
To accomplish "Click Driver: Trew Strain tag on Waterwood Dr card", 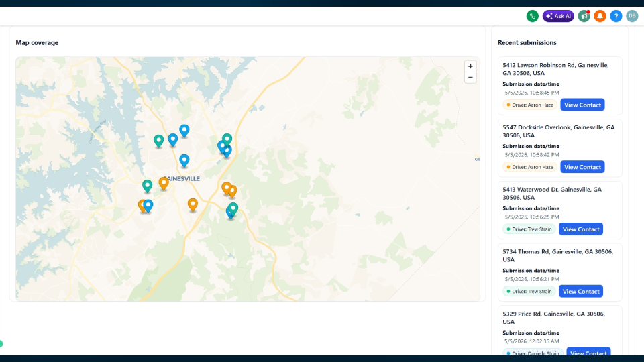I will [x=529, y=229].
